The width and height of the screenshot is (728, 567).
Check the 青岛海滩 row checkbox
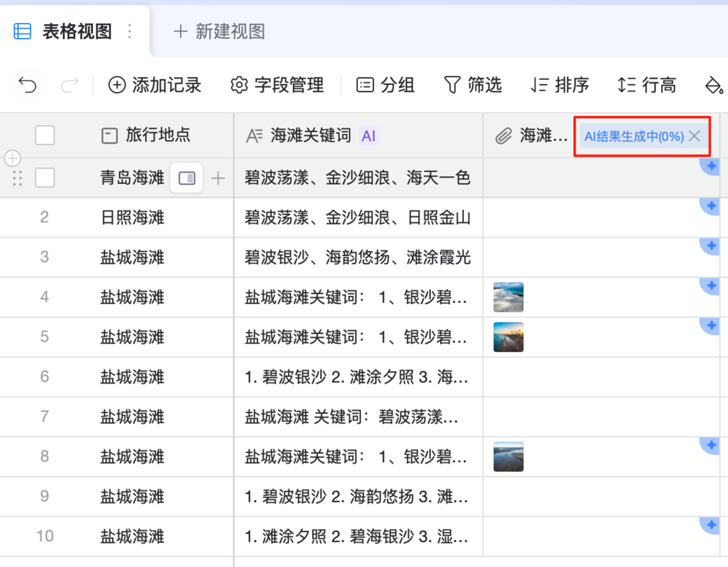pos(44,178)
